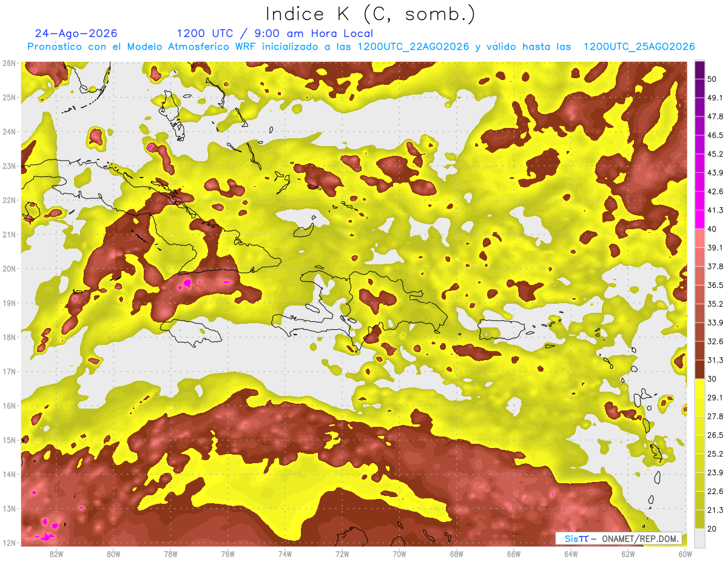Click the 66W longitude label
728x562 pixels.
[514, 554]
